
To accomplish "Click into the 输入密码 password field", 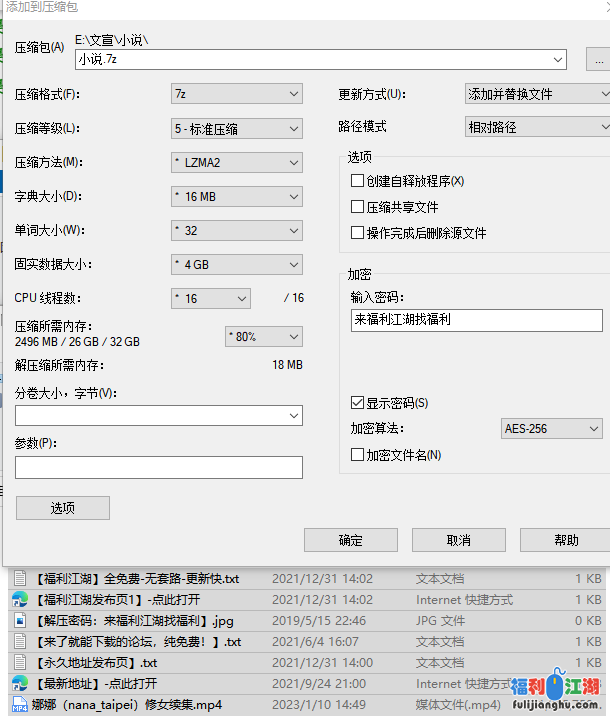I will tap(476, 320).
